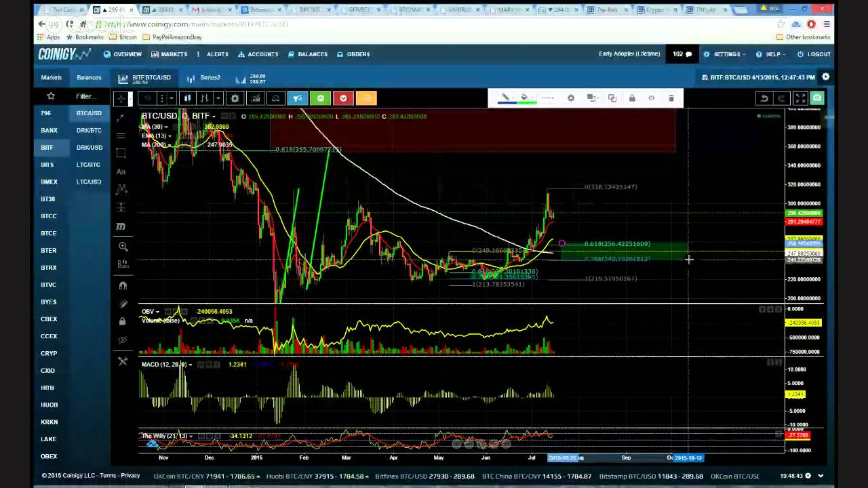This screenshot has height=488, width=868.
Task: Select the LTC/USD market
Action: [x=89, y=182]
